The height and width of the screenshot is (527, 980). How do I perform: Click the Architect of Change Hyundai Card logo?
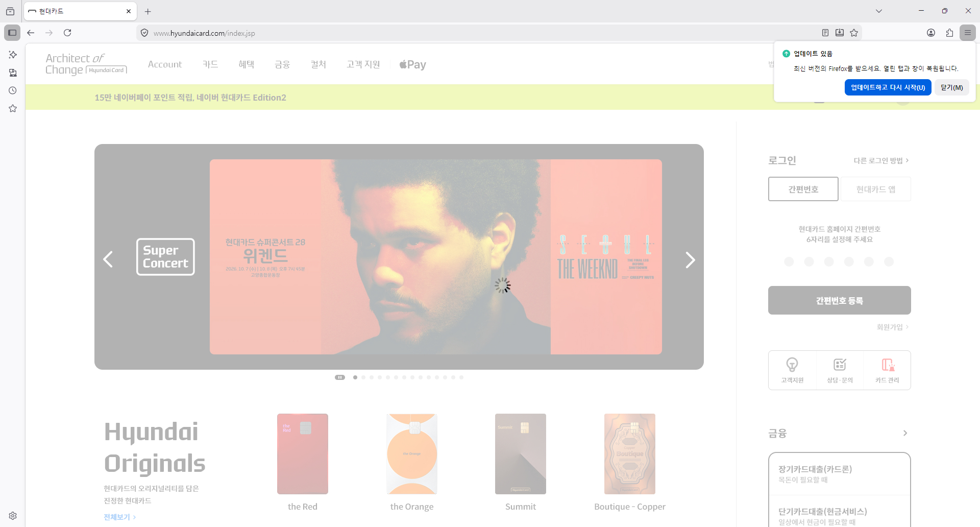click(86, 64)
